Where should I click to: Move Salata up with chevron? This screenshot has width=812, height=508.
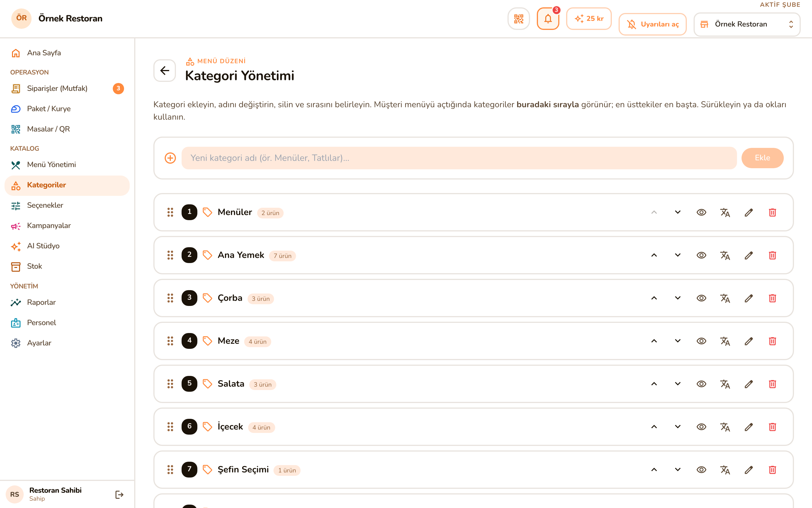coord(654,384)
